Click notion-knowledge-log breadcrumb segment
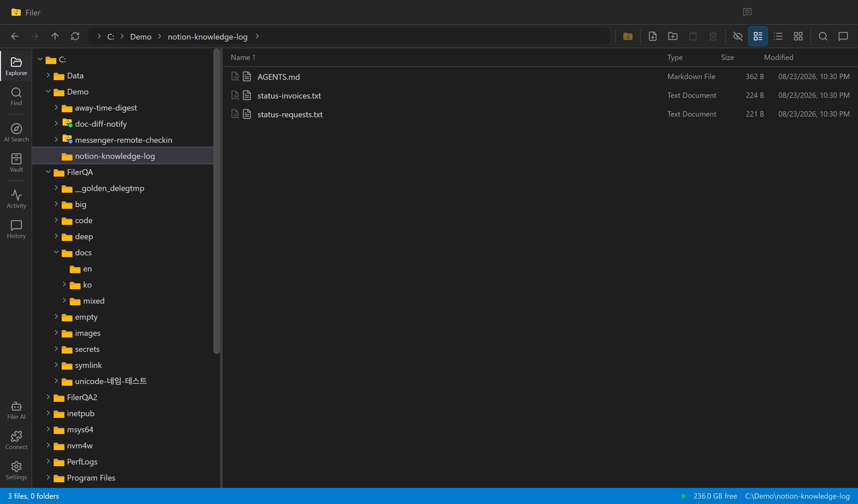 point(207,37)
